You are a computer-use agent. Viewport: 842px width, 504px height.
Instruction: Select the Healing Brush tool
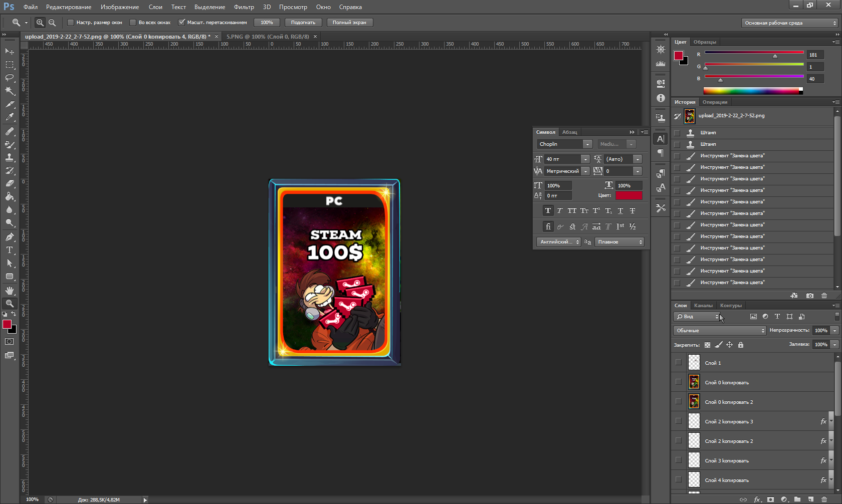[x=10, y=131]
